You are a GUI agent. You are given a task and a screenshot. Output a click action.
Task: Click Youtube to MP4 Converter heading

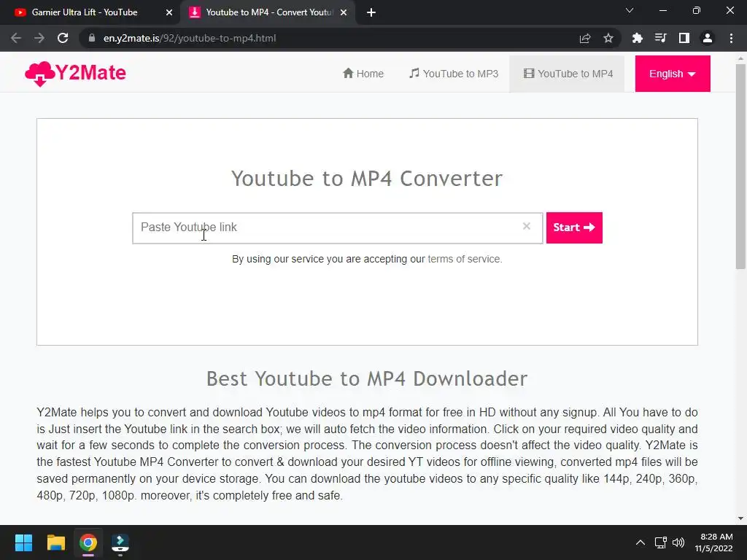coord(367,179)
